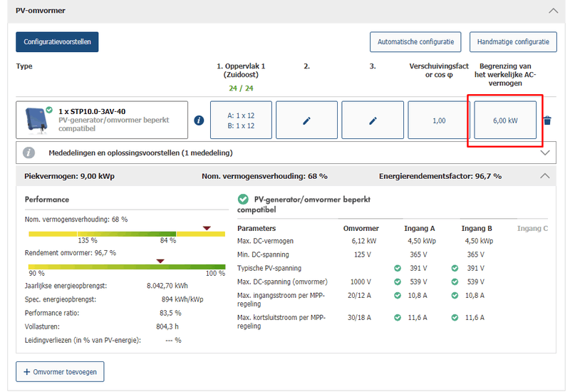Viewport: 570px width, 392px height.
Task: Collapse the PV-omvormer section with top chevron
Action: coord(553,11)
